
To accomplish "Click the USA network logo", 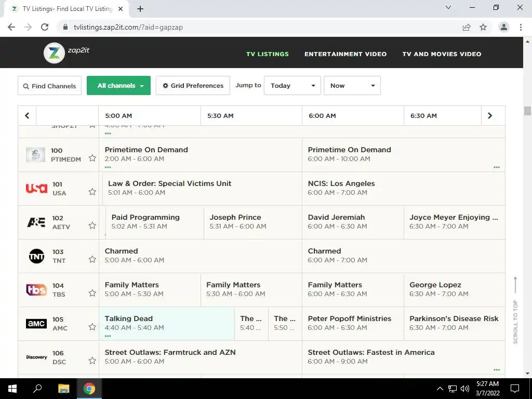I will tap(37, 188).
